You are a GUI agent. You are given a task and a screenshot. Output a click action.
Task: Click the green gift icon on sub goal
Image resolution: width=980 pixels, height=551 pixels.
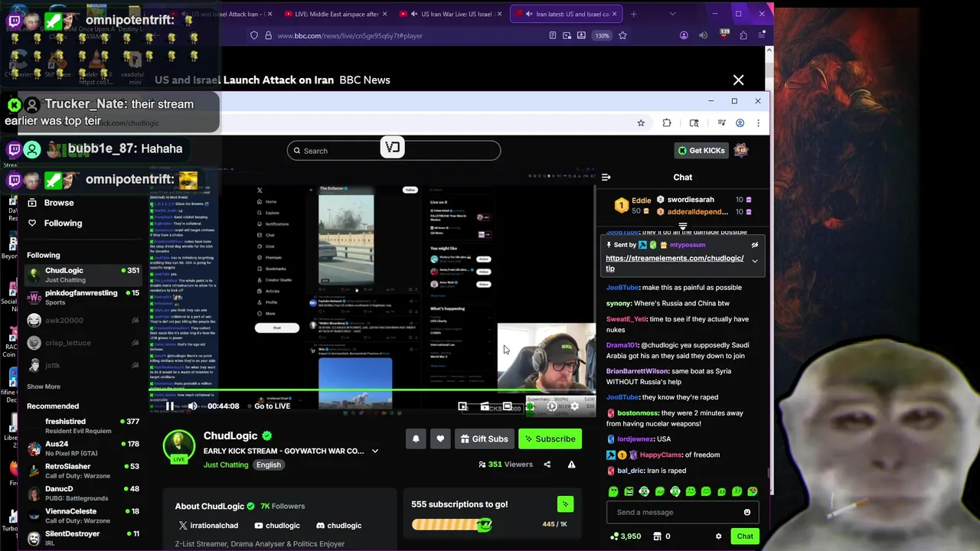click(x=565, y=504)
